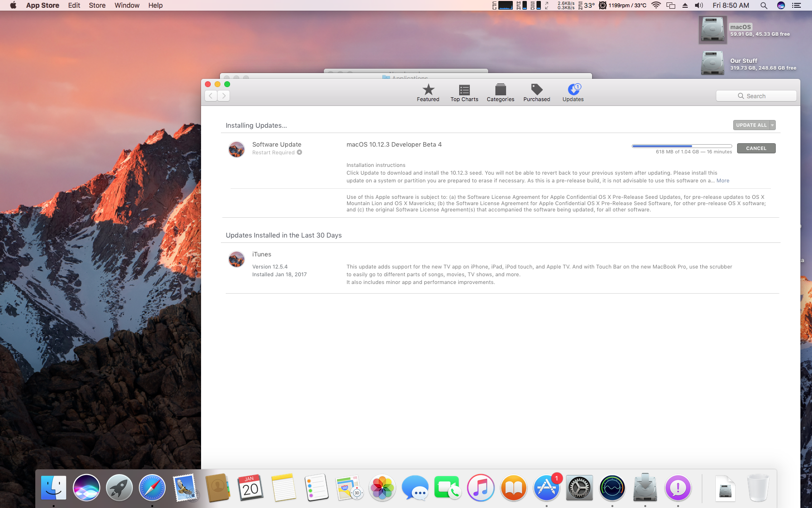812x508 pixels.
Task: Open Feedback Assistant from the Dock
Action: point(678,488)
